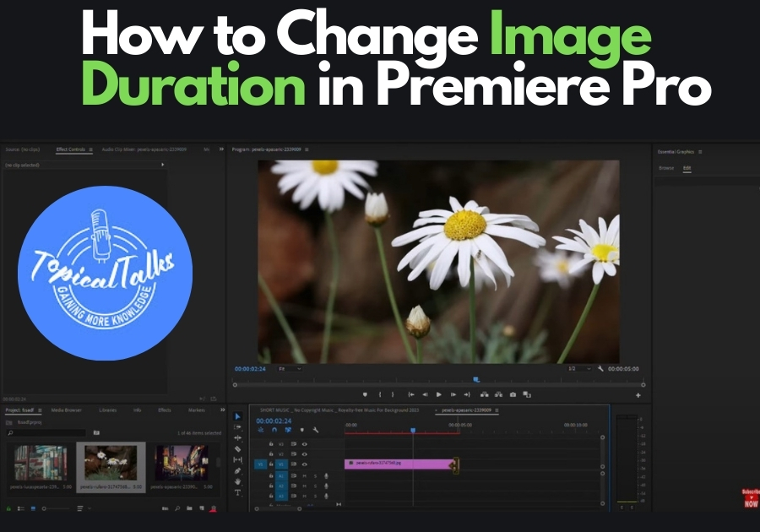The width and height of the screenshot is (760, 532).
Task: Open Program monitor settings wrench
Action: click(x=600, y=369)
